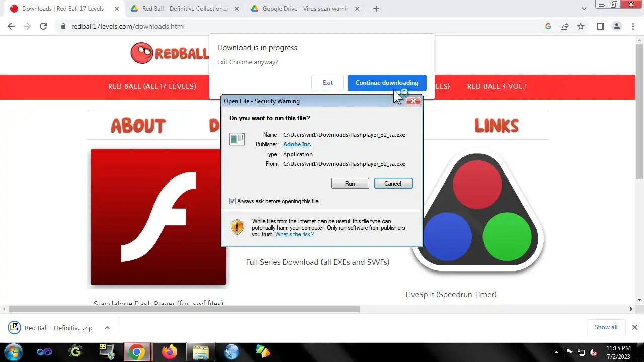Click Continue downloading button
644x362 pixels.
(387, 83)
